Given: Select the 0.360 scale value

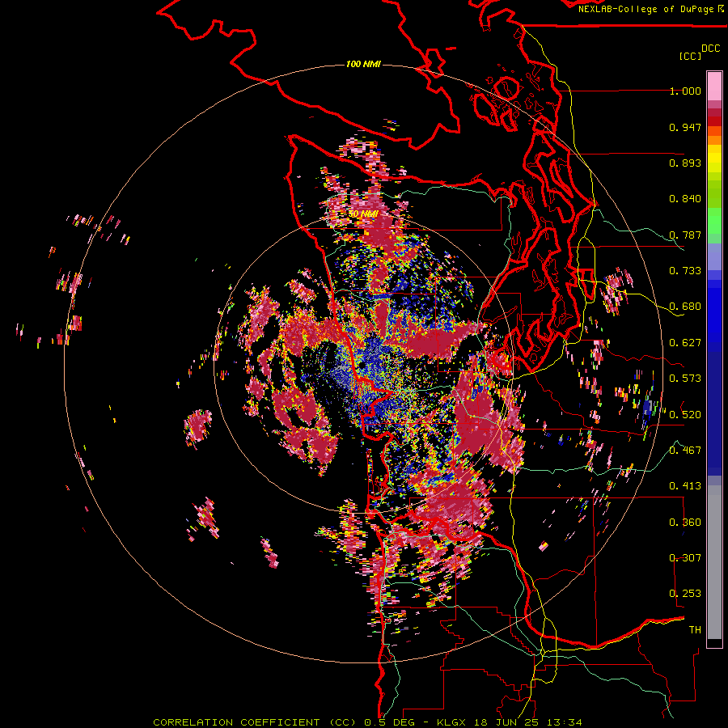Looking at the screenshot, I should pyautogui.click(x=685, y=523).
